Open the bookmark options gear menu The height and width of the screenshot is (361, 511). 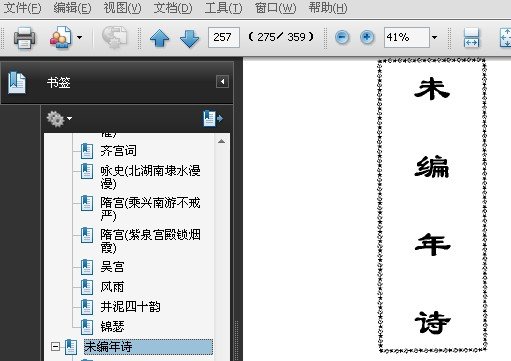[59, 119]
